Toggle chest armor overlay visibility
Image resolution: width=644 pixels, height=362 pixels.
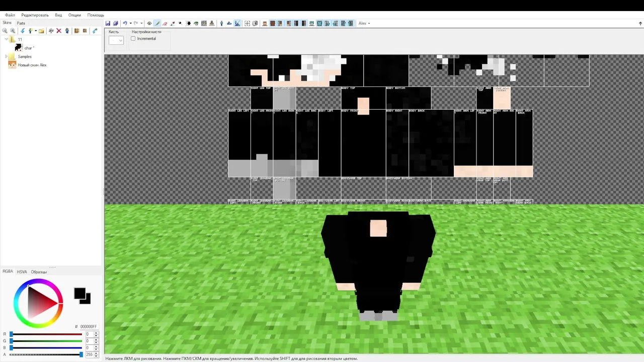319,23
